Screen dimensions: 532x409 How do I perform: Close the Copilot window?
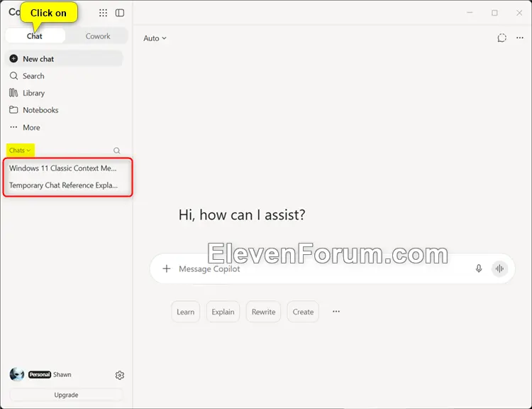click(519, 13)
